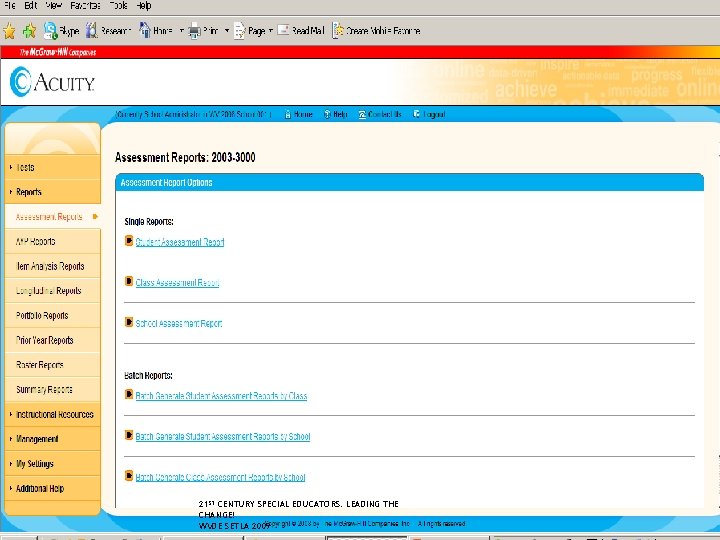Image resolution: width=720 pixels, height=540 pixels.
Task: Click arrow icon beside Batch Student Reports by School
Action: 129,435
